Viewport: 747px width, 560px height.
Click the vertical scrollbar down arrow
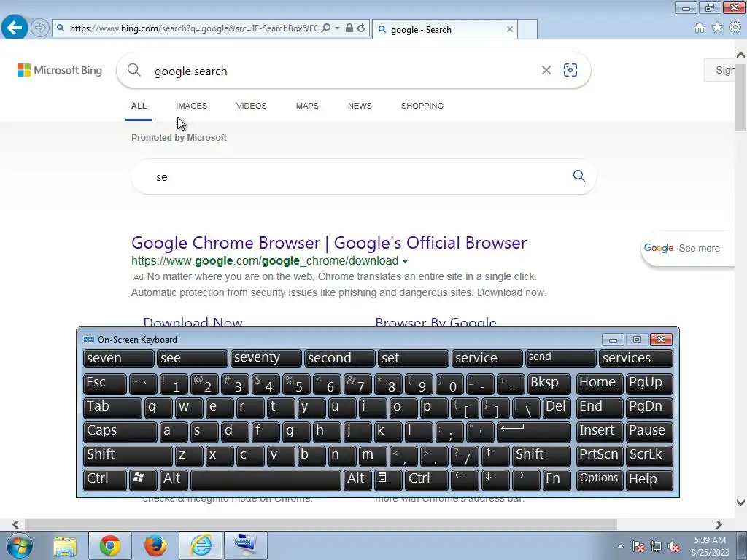point(740,502)
